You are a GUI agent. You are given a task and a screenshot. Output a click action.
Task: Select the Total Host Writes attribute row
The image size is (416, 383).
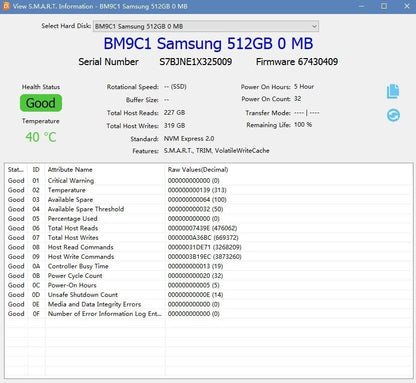tap(209, 238)
